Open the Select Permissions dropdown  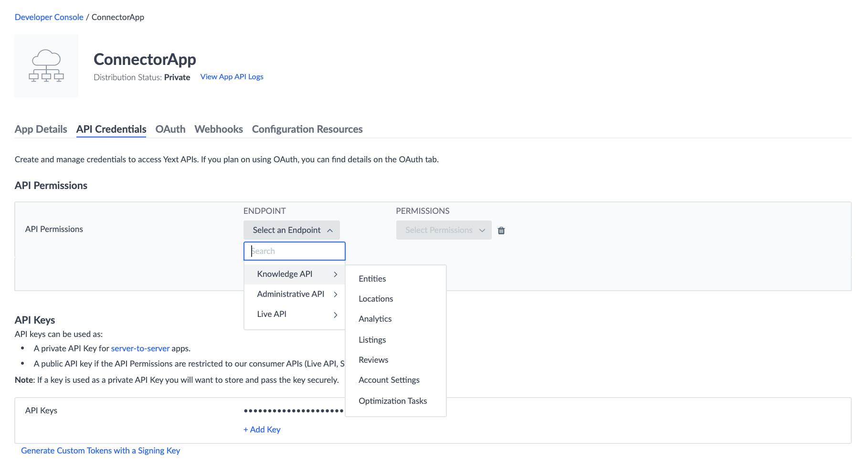[444, 230]
